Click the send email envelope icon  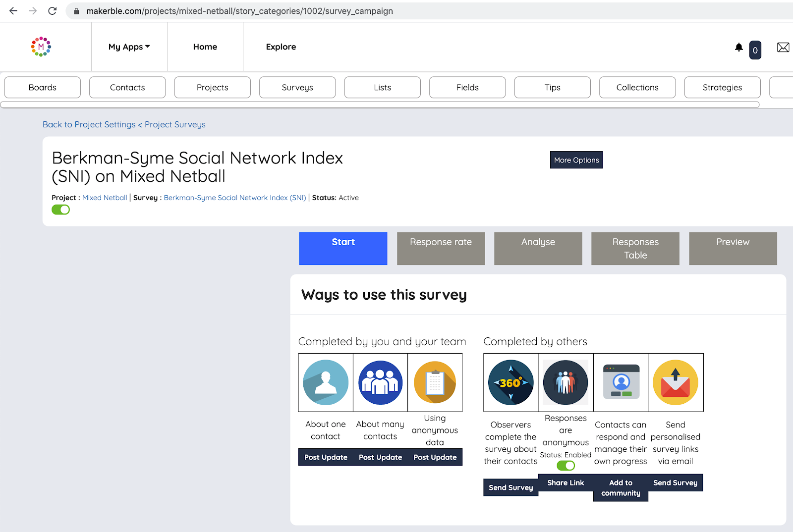[675, 382]
